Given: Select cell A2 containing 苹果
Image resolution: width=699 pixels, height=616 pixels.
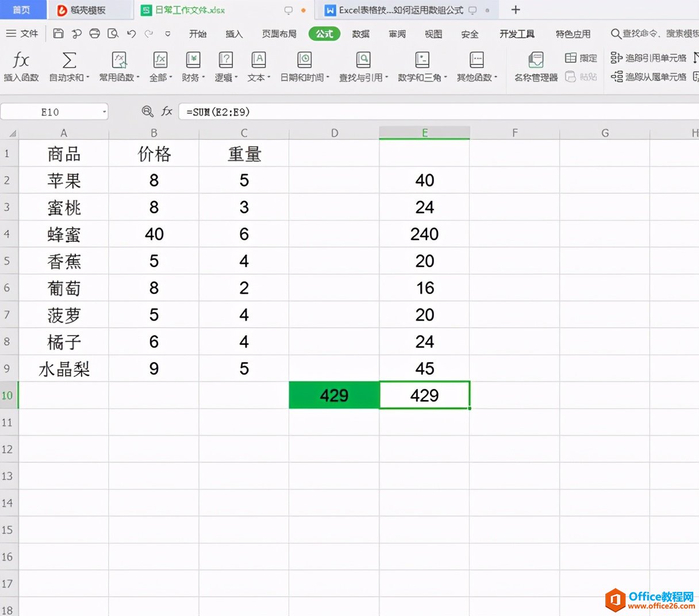Looking at the screenshot, I should coord(64,180).
